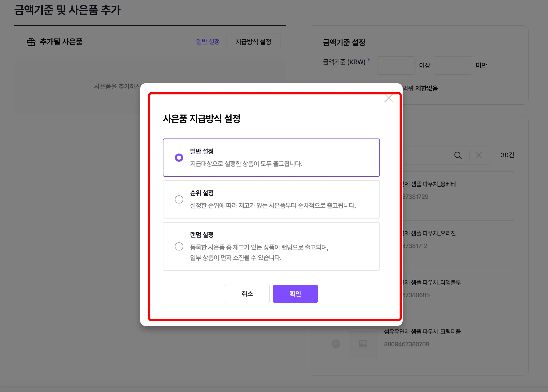Close the 사은품 지급방식 설정 dialog

click(388, 98)
